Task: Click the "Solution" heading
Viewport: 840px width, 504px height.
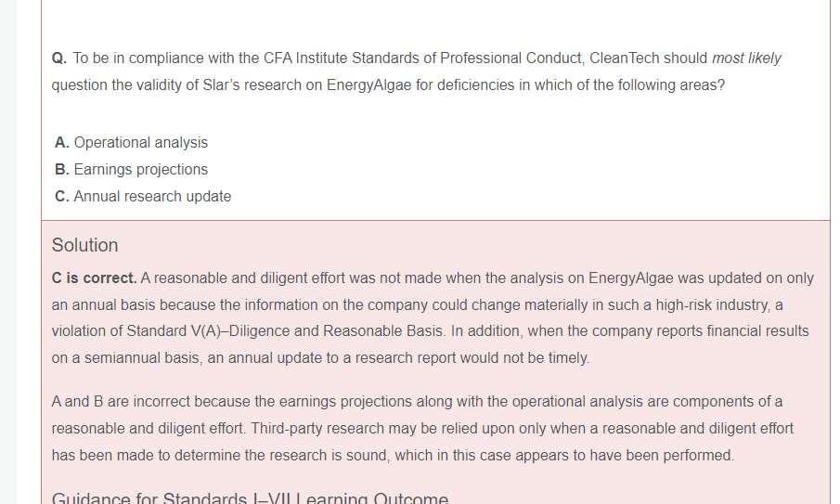Action: (85, 245)
